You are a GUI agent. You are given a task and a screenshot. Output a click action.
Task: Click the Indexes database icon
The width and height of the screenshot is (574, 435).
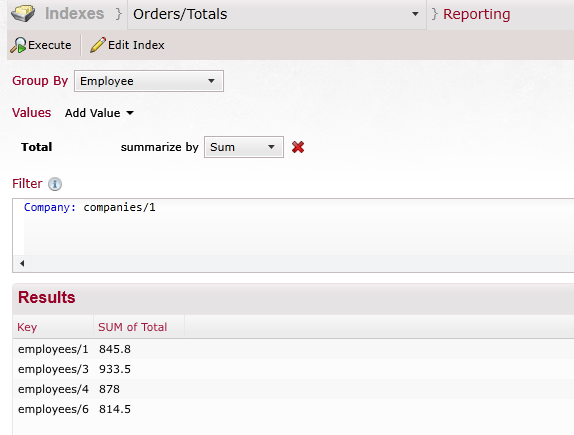(23, 14)
